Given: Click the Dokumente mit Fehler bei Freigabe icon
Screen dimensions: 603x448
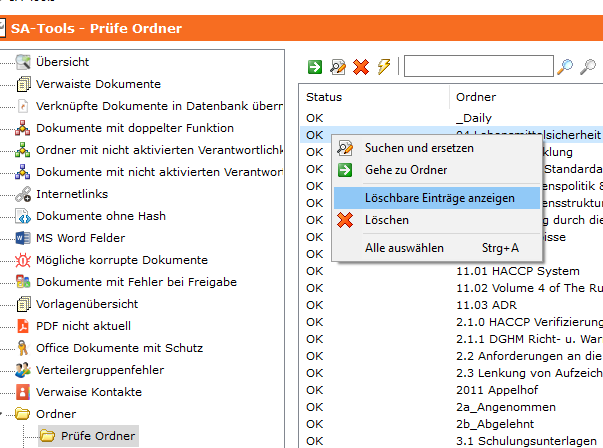Looking at the screenshot, I should (23, 282).
